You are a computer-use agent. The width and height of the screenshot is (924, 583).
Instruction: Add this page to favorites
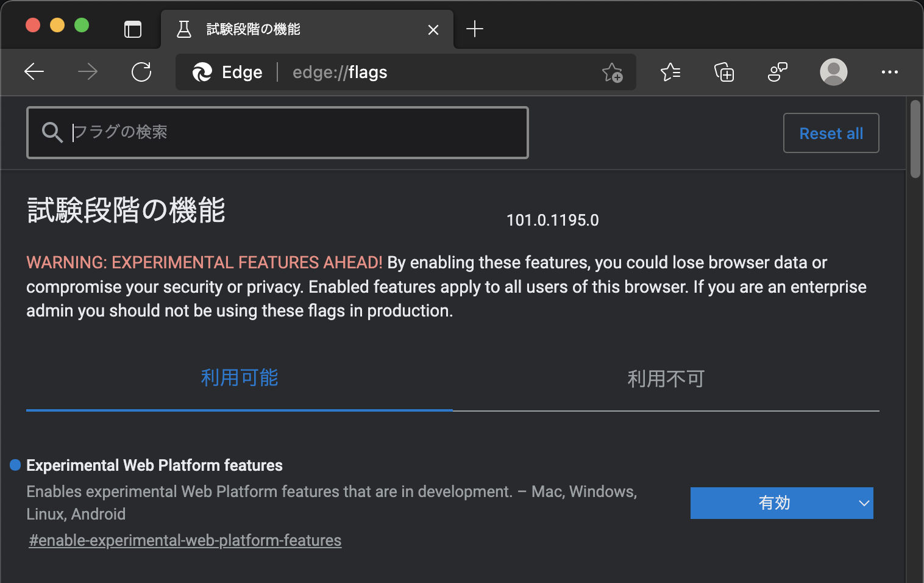coord(612,72)
